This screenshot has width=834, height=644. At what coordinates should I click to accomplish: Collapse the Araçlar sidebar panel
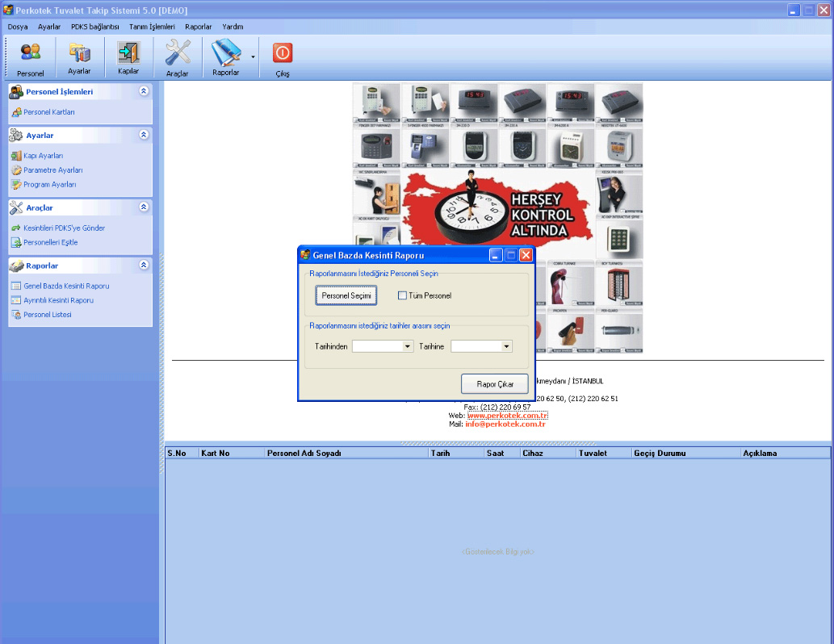(144, 207)
